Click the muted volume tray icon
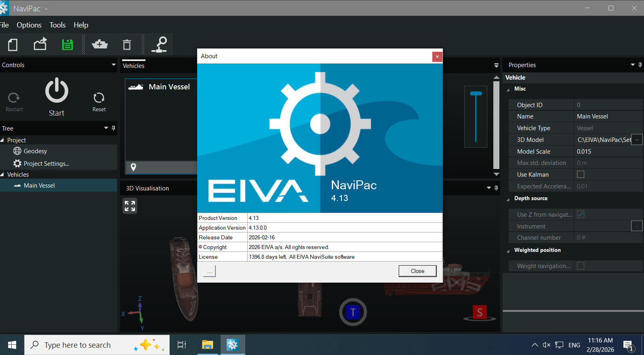This screenshot has height=355, width=644. [x=547, y=345]
